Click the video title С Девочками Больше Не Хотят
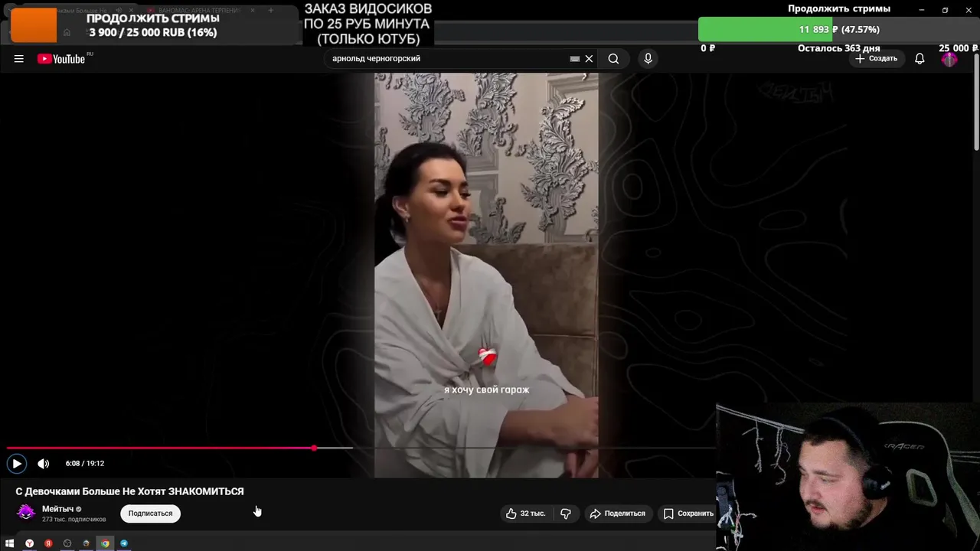980x551 pixels. click(129, 491)
